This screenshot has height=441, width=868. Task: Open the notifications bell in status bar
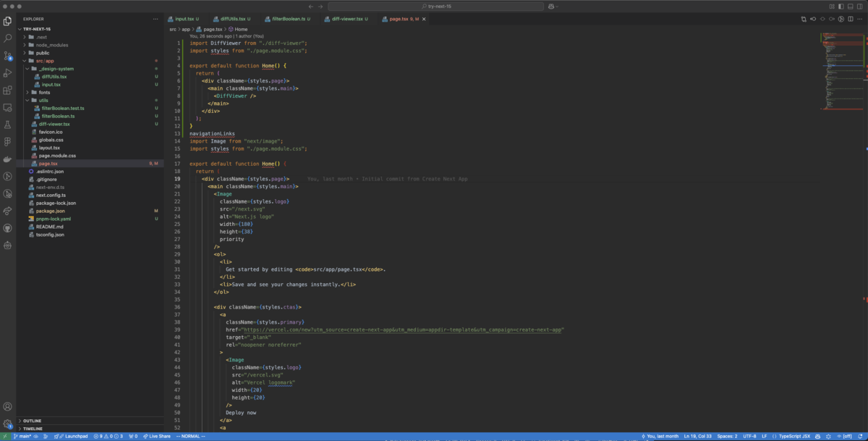click(x=861, y=436)
